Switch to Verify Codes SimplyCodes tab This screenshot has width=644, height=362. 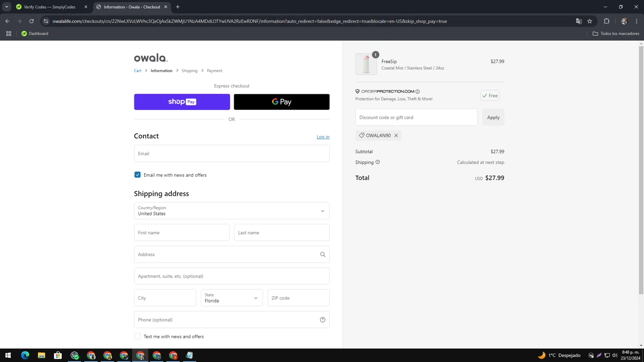point(49,7)
